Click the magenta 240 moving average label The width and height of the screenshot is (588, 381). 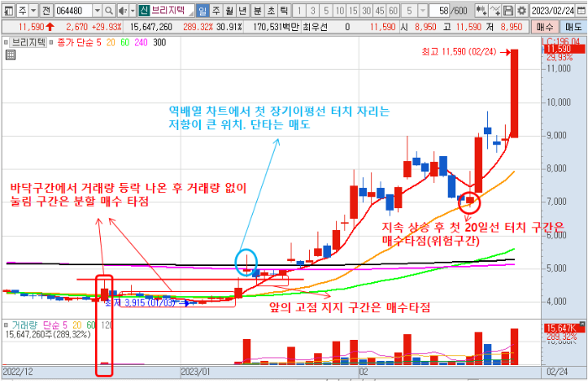(141, 43)
